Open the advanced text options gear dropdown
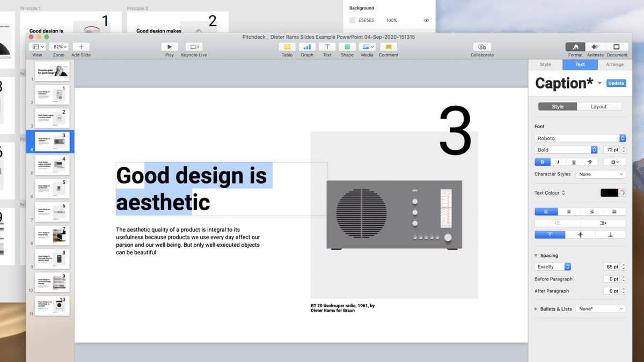The height and width of the screenshot is (362, 644). coord(614,162)
